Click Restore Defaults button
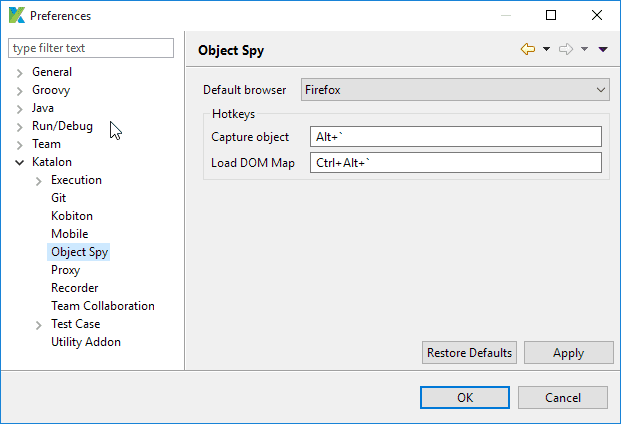The height and width of the screenshot is (424, 621). [469, 353]
